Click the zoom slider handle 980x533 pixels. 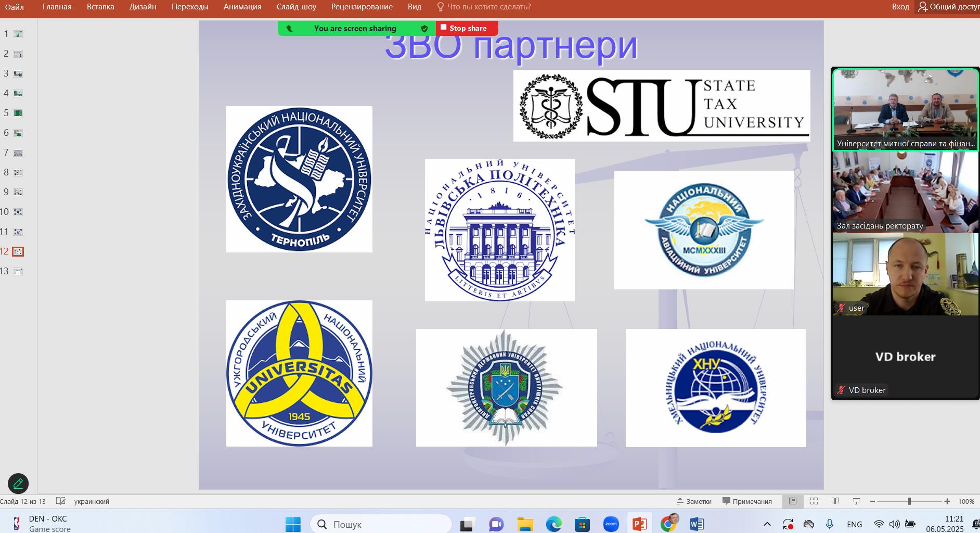click(x=909, y=501)
